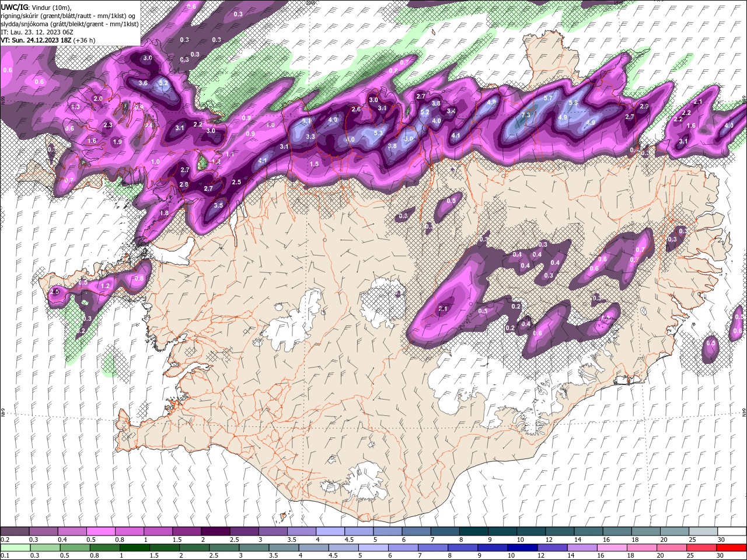
Task: Click the '7.3' map label's neighbouring '4.9' north of it
Action: coord(492,102)
